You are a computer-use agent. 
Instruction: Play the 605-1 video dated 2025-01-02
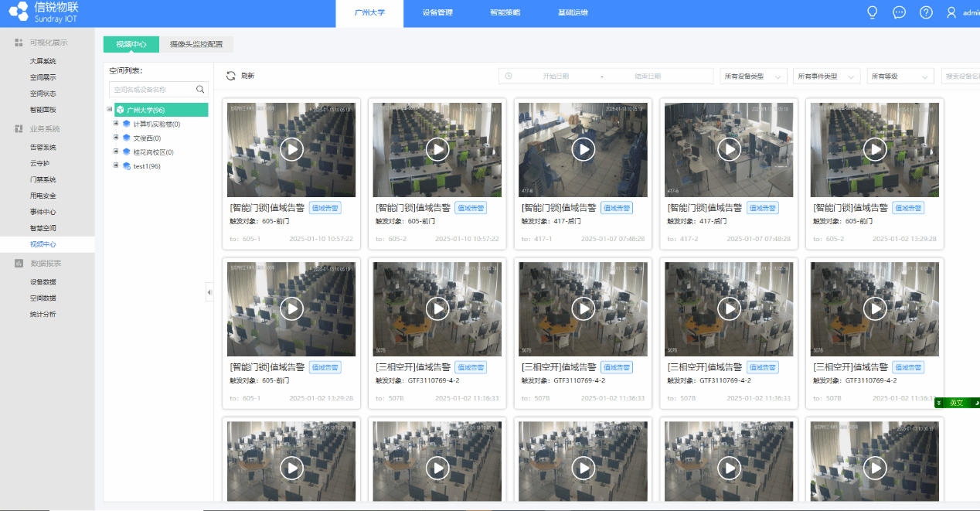[291, 309]
